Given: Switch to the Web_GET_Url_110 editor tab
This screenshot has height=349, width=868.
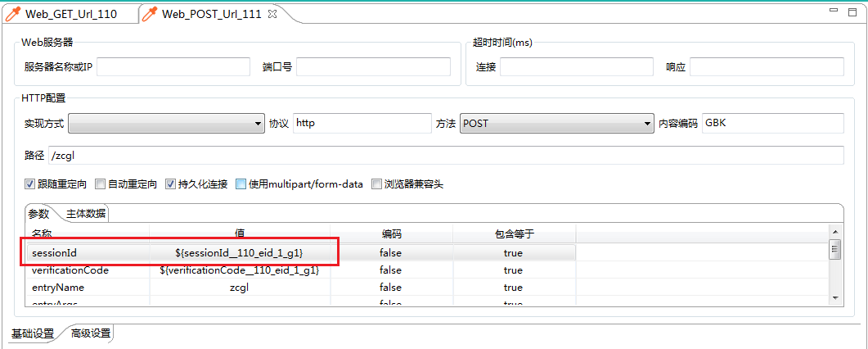Looking at the screenshot, I should [x=71, y=15].
